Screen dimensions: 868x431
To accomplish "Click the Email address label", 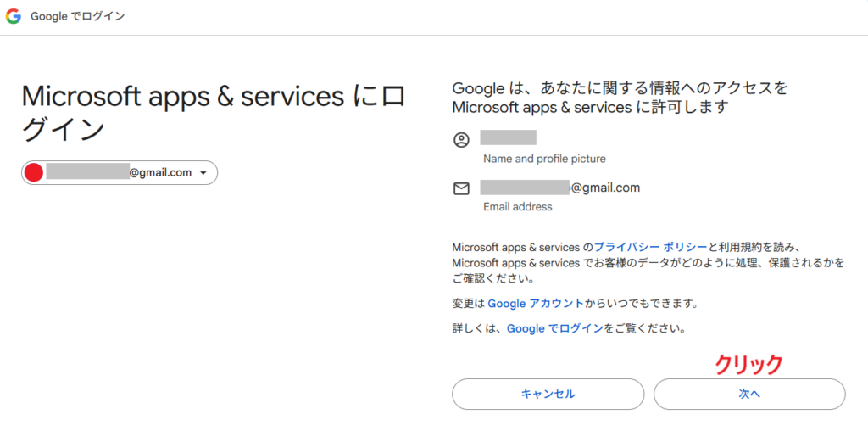I will (x=517, y=207).
